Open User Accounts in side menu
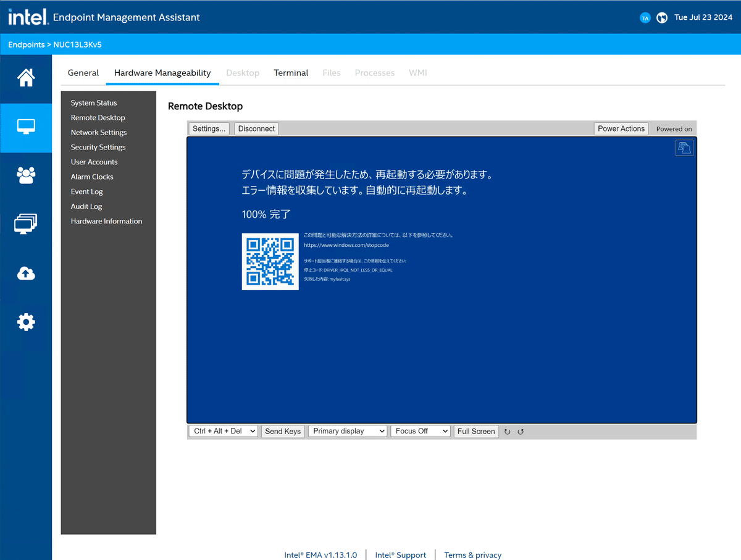741x560 pixels. pos(94,162)
